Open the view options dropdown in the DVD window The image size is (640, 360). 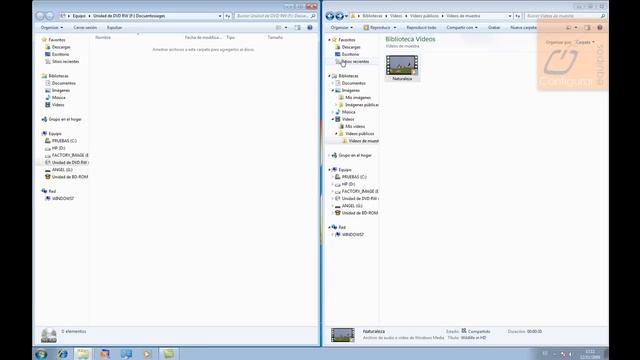[286, 28]
